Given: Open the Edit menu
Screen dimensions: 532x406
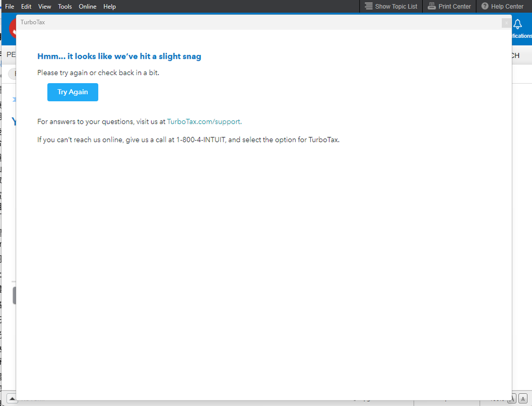Looking at the screenshot, I should 26,6.
